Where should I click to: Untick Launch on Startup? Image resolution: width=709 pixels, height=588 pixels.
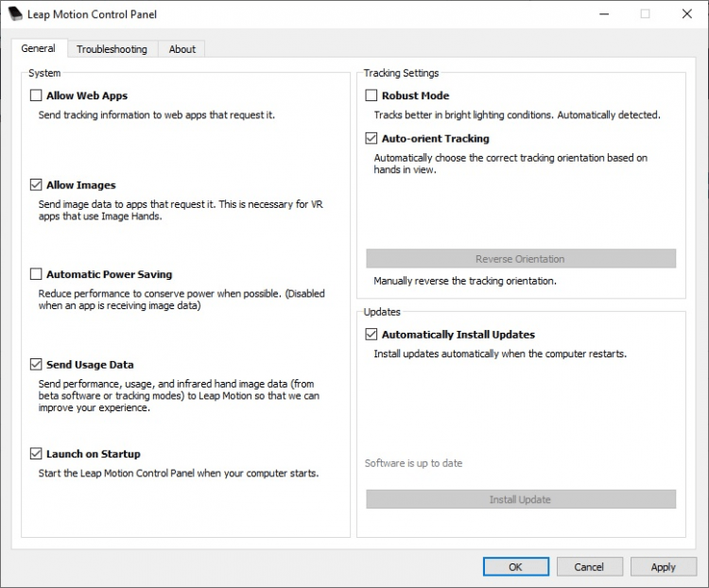[x=36, y=454]
